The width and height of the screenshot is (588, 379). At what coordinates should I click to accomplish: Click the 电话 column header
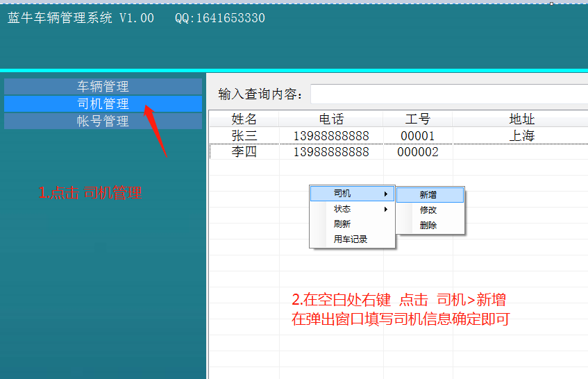tap(331, 119)
